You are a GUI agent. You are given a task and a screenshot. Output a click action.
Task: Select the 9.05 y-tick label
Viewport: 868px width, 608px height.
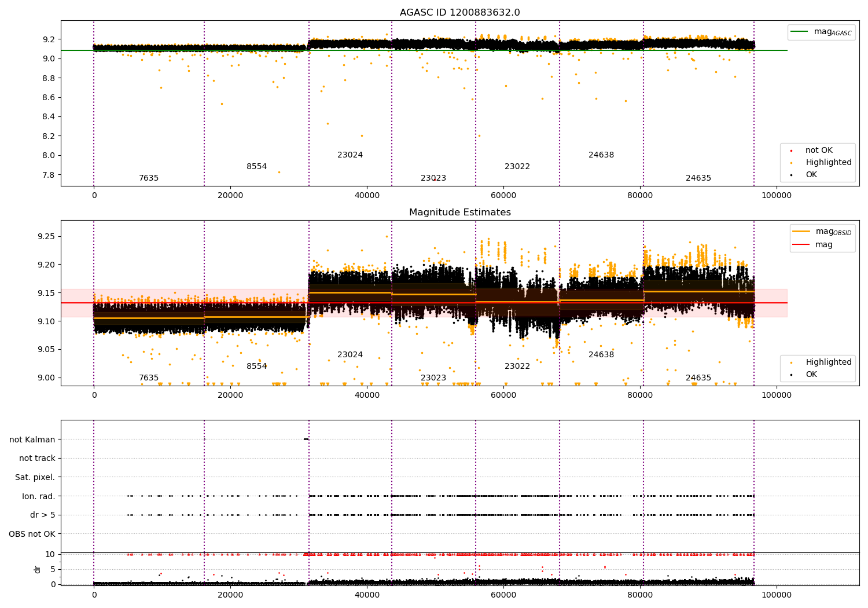pos(46,350)
